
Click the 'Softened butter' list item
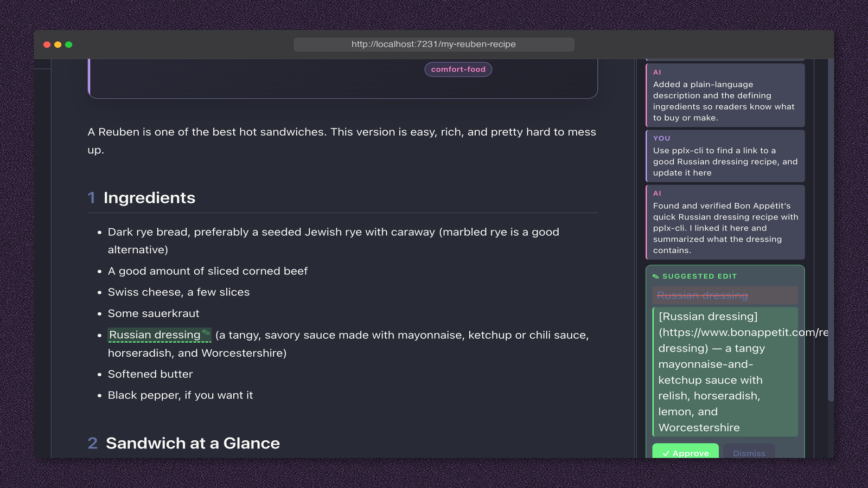pos(150,374)
